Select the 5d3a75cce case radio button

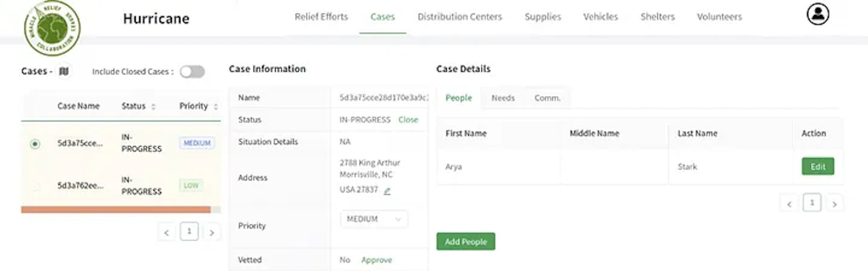35,144
